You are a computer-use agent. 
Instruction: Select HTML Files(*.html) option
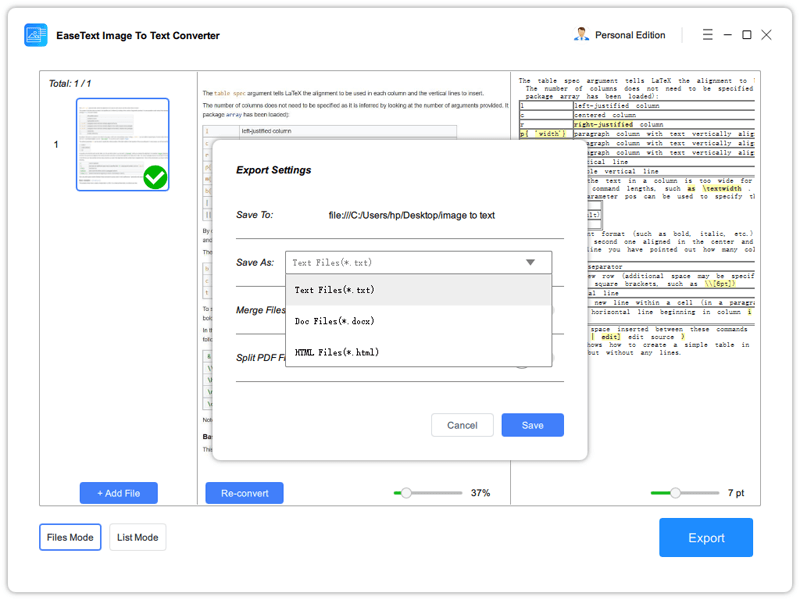(x=418, y=352)
